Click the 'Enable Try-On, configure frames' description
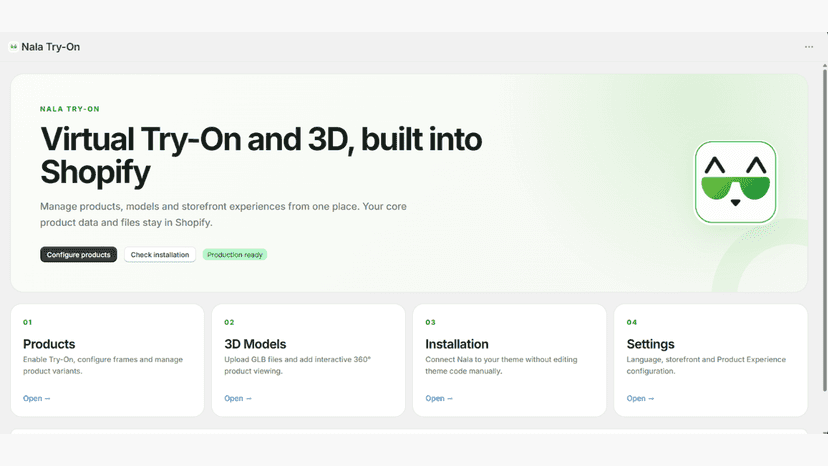The image size is (828, 466). [103, 365]
